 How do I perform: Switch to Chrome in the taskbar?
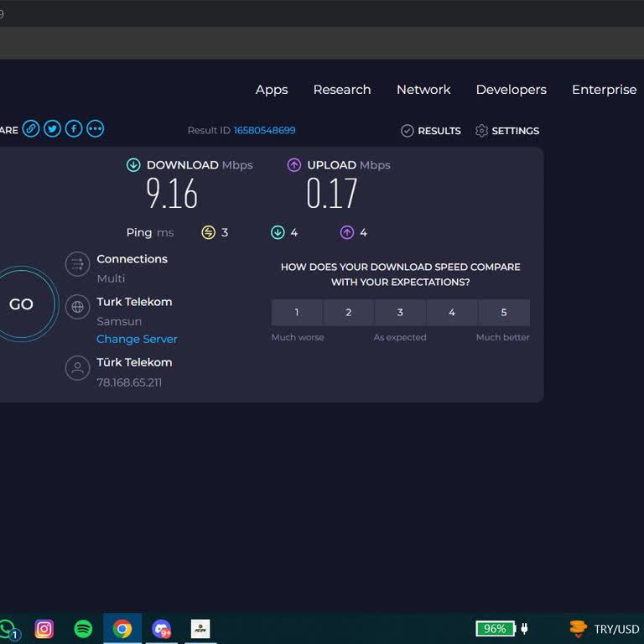pos(122,629)
